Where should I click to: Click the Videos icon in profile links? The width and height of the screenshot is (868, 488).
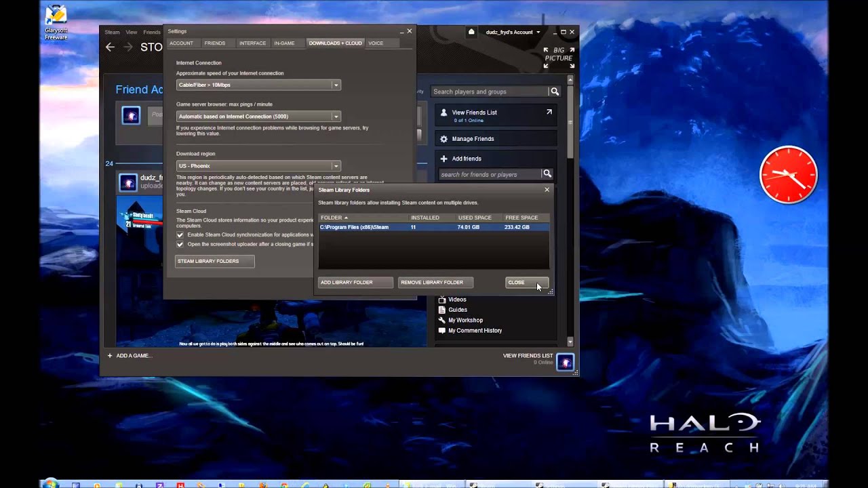point(442,300)
